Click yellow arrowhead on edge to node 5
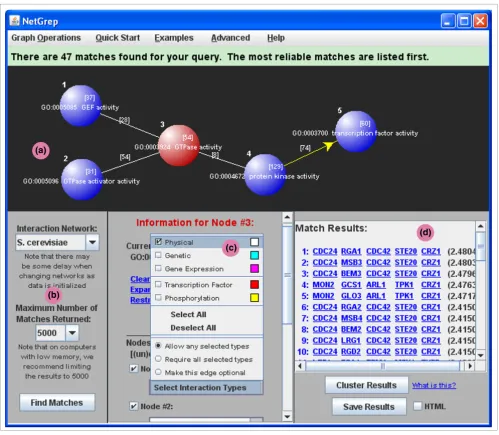 pyautogui.click(x=330, y=146)
